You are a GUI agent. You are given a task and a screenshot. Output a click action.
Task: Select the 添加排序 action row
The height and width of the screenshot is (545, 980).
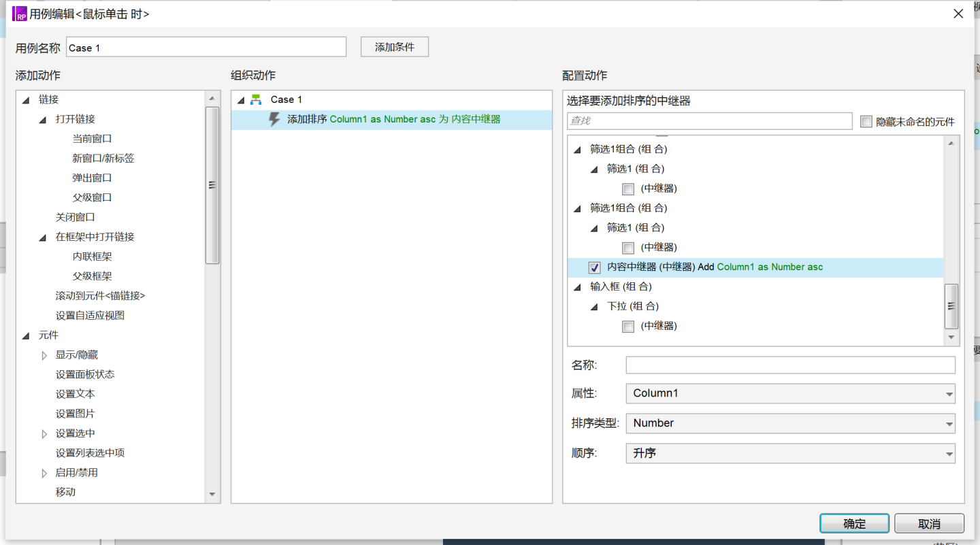coord(392,120)
